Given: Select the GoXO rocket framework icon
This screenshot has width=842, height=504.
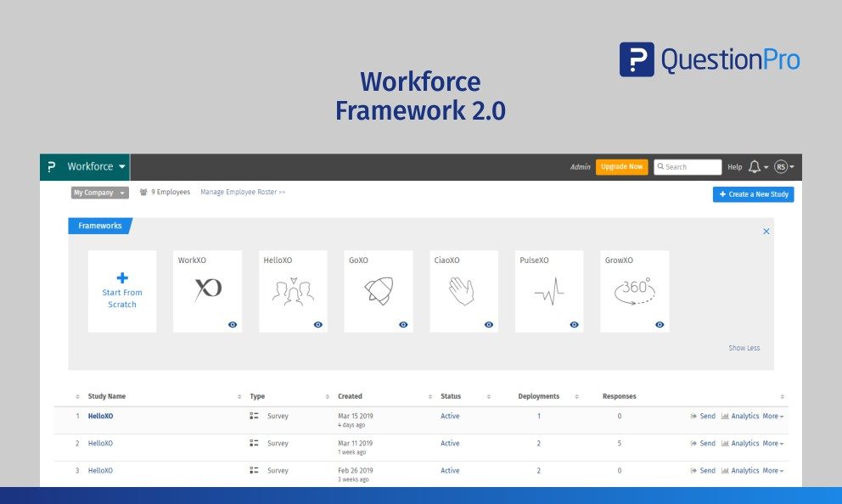Looking at the screenshot, I should pyautogui.click(x=379, y=291).
